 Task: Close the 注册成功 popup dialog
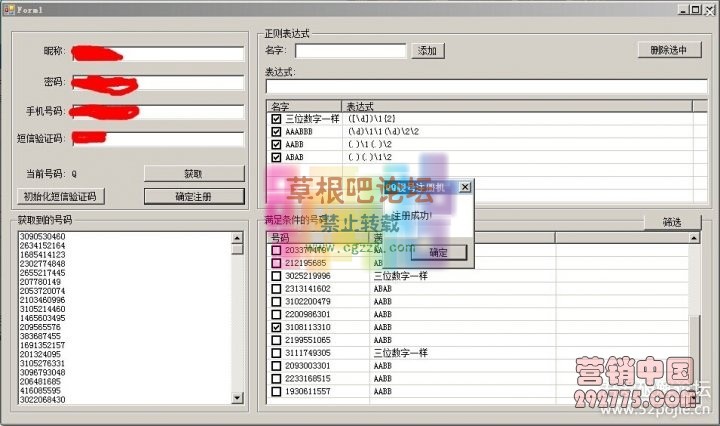(x=465, y=187)
